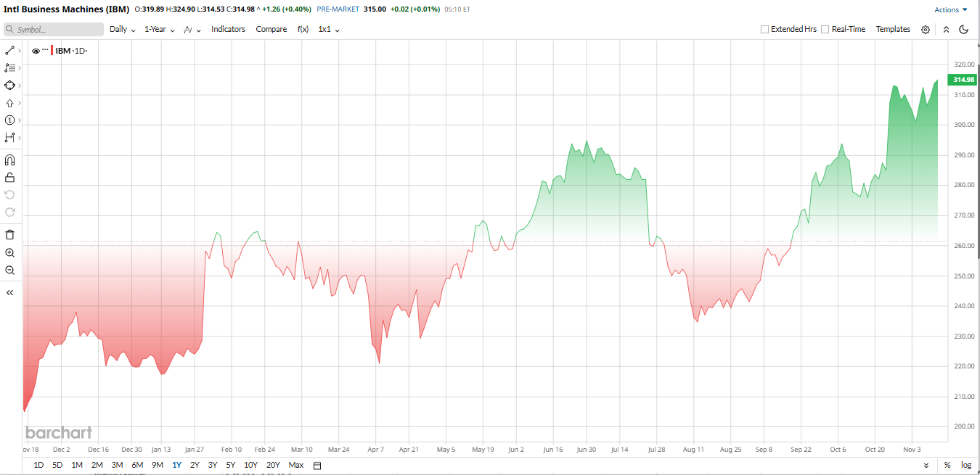This screenshot has height=475, width=980.
Task: Click the search magnifier in Symbol box
Action: [11, 30]
